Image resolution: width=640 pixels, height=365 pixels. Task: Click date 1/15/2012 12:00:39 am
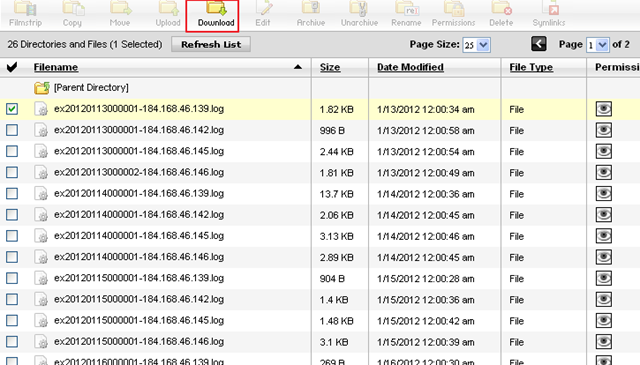pos(425,342)
